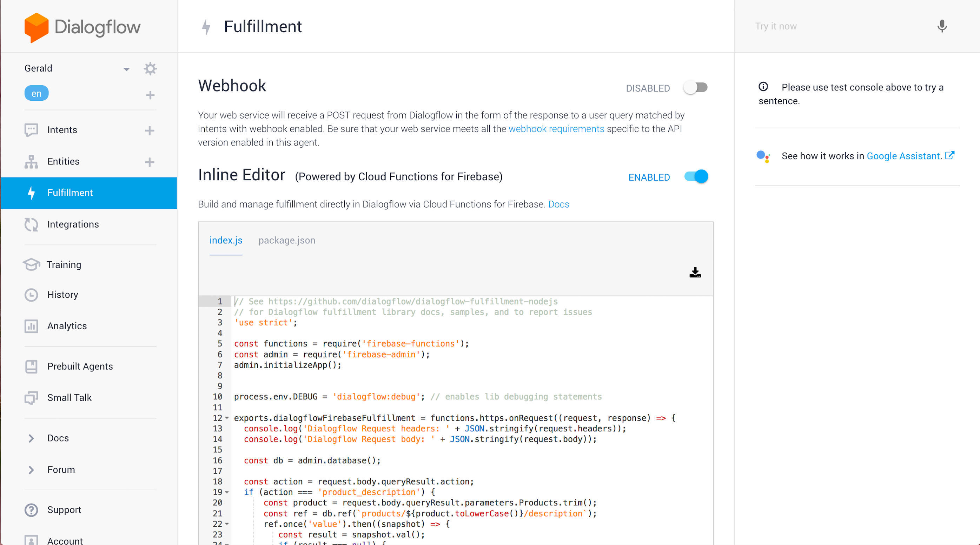Image resolution: width=980 pixels, height=545 pixels.
Task: Click the Small Talk chat icon
Action: 31,398
